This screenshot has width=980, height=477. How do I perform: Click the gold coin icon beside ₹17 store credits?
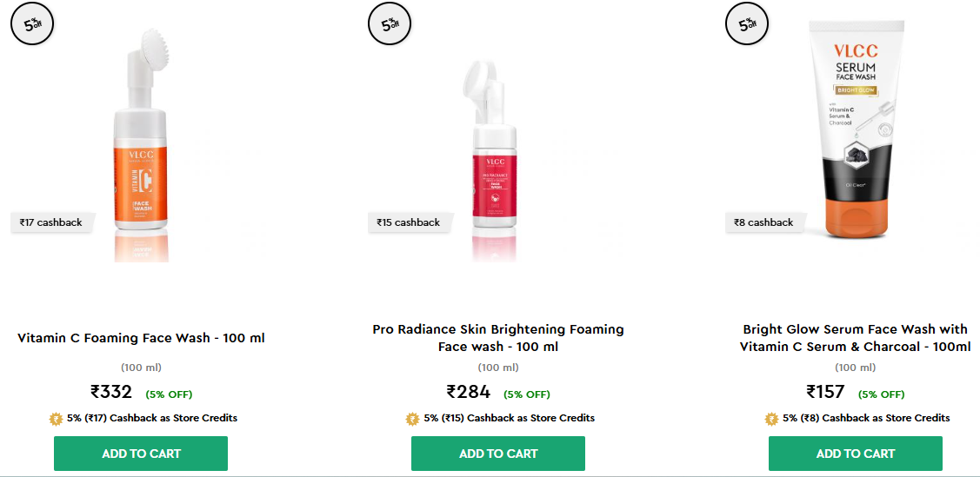(x=57, y=419)
